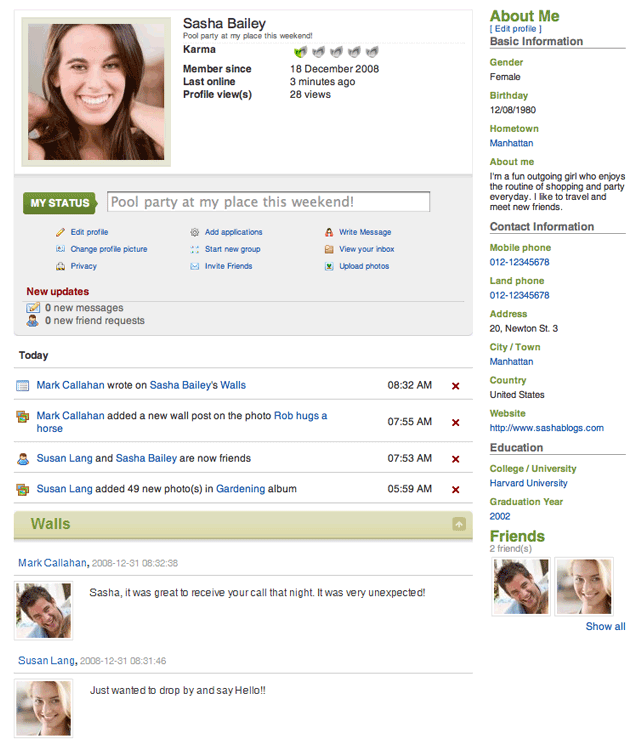Click the Invite Friends envelope icon
The height and width of the screenshot is (745, 640).
pos(195,266)
